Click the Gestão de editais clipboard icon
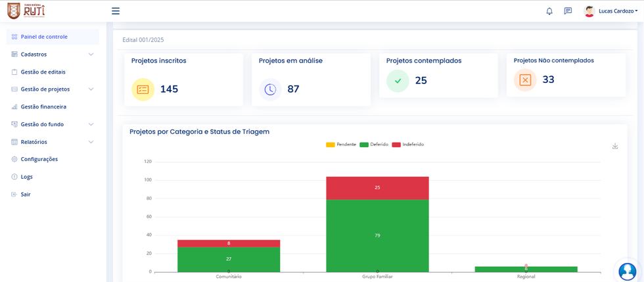The height and width of the screenshot is (282, 644). coord(14,72)
